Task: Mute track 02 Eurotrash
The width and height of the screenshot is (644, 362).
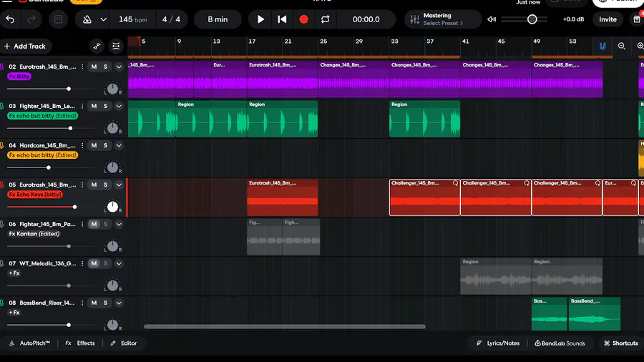Action: [x=94, y=67]
